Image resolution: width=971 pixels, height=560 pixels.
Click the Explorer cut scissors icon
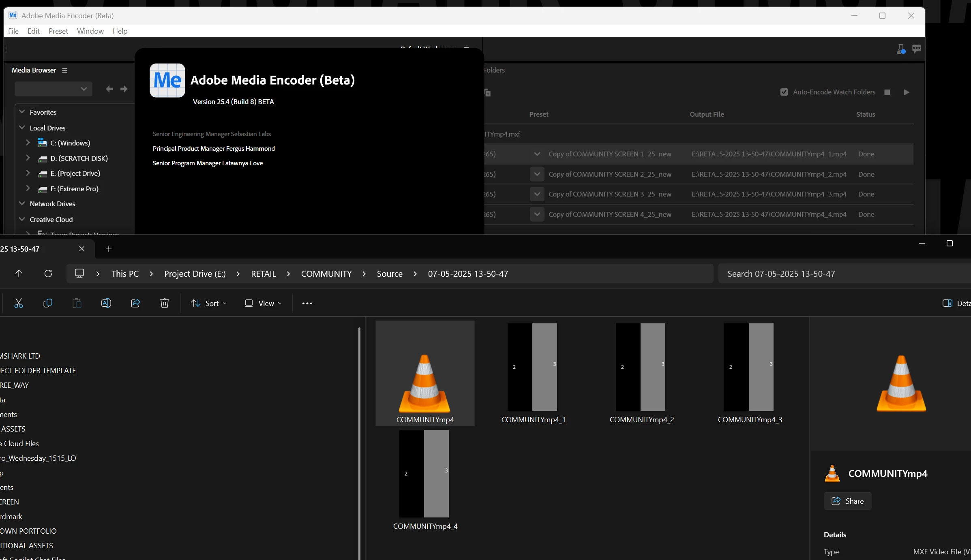19,303
